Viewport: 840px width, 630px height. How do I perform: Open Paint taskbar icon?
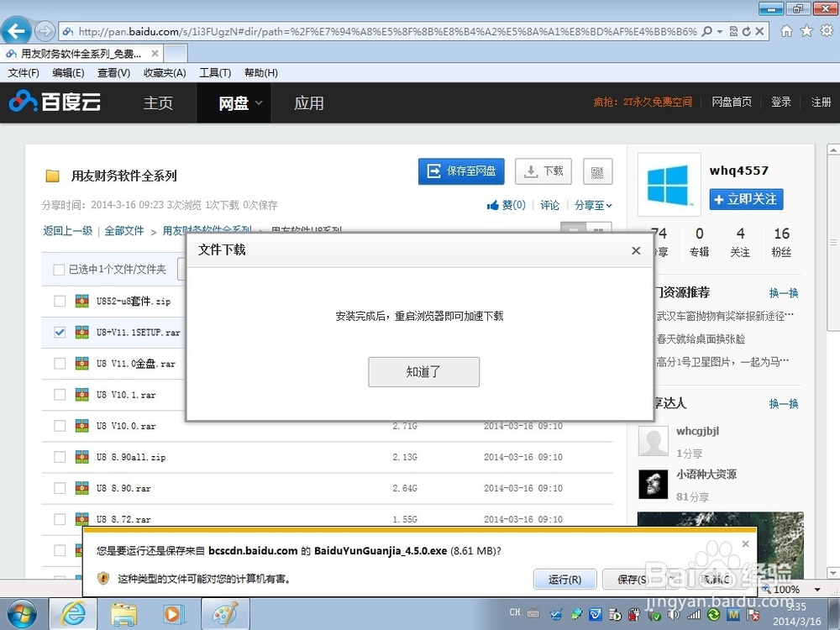(225, 614)
